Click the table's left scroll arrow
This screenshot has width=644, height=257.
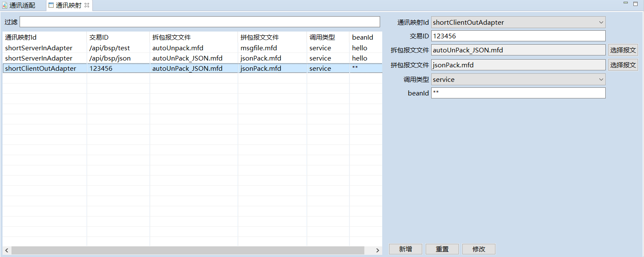pos(7,251)
